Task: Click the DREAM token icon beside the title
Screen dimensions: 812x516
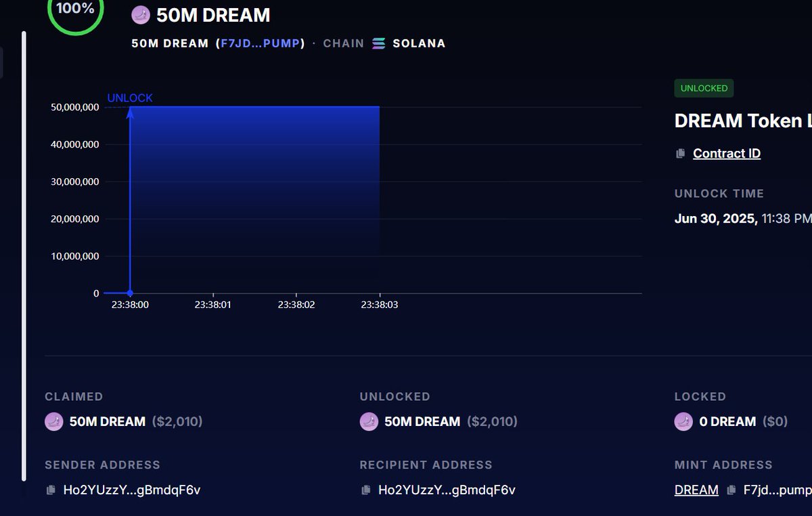Action: (141, 15)
